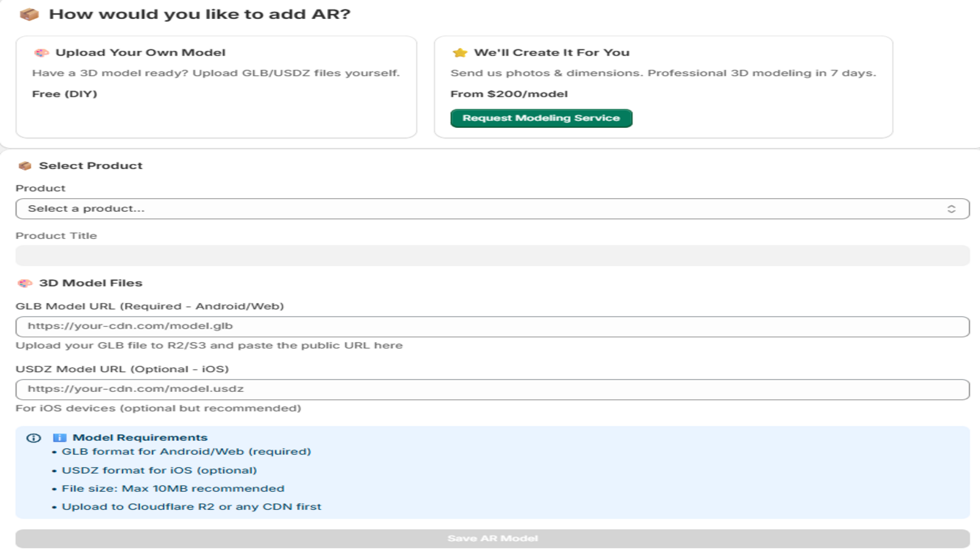Click the Free (DIY) price label
The width and height of the screenshot is (980, 551).
click(65, 94)
